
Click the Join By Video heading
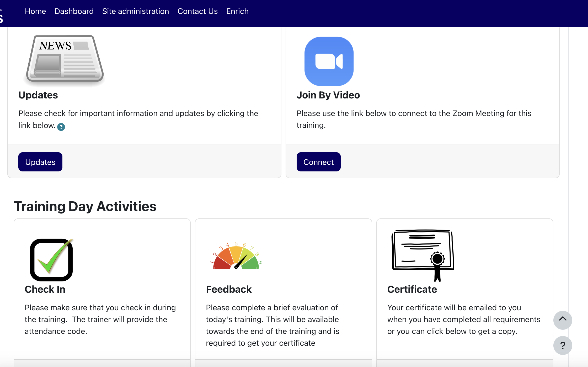pyautogui.click(x=328, y=95)
